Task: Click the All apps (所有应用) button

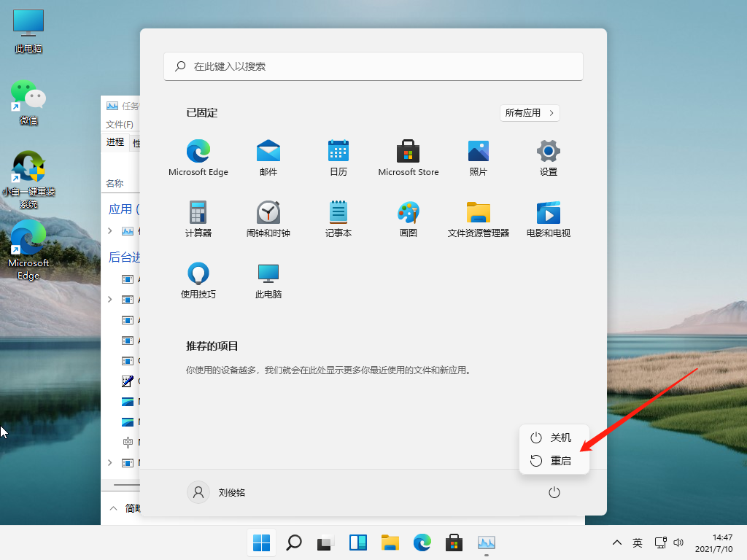Action: (x=530, y=113)
